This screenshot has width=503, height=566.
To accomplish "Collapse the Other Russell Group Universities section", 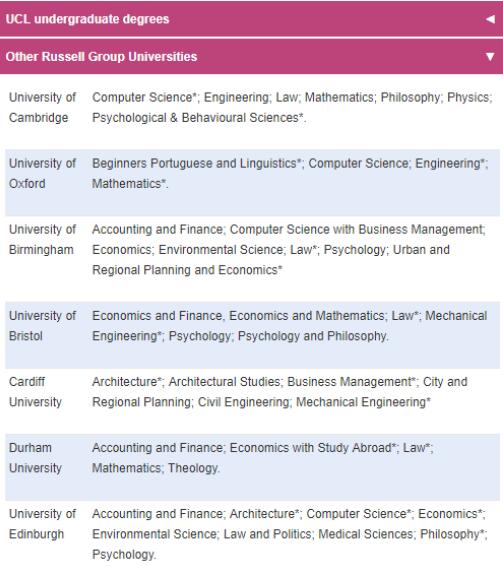I will click(251, 57).
